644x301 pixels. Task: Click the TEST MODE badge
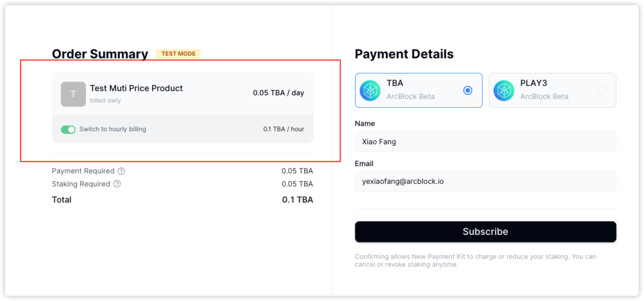click(x=179, y=54)
